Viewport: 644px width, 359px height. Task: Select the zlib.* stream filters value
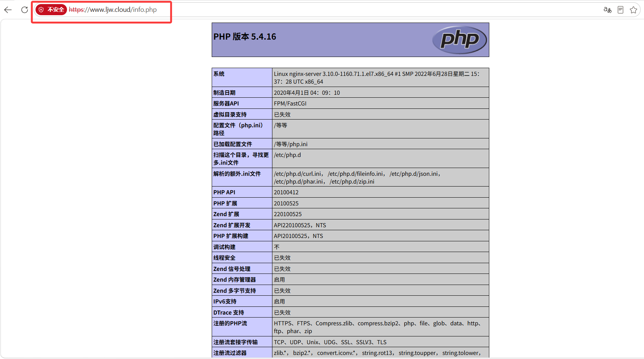[378, 353]
